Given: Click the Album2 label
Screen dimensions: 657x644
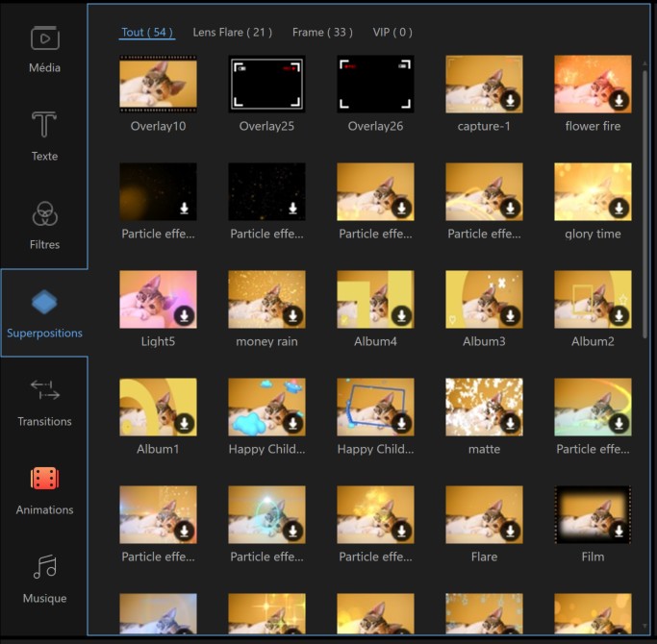Looking at the screenshot, I should click(x=593, y=341).
